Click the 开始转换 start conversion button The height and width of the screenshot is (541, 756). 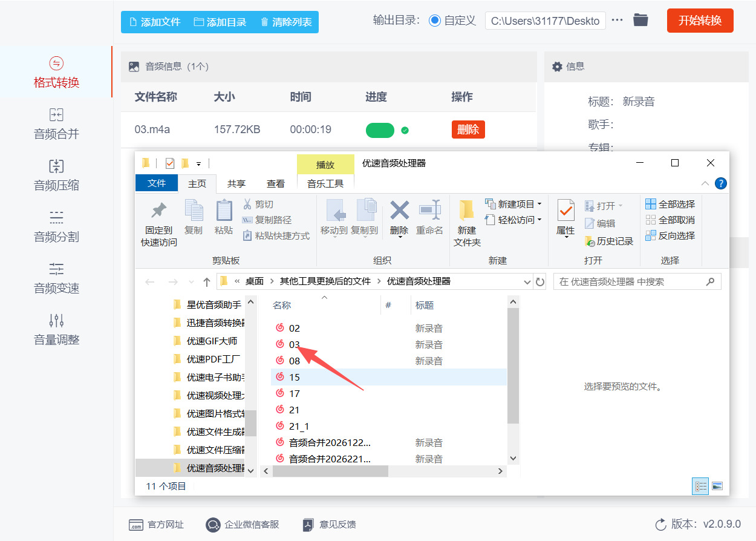click(700, 21)
